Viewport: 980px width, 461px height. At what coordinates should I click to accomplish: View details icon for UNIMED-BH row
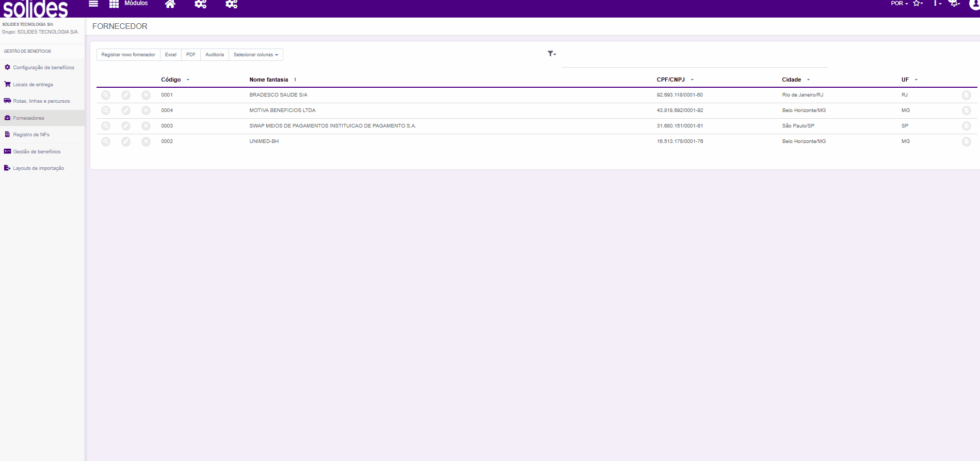coord(106,141)
